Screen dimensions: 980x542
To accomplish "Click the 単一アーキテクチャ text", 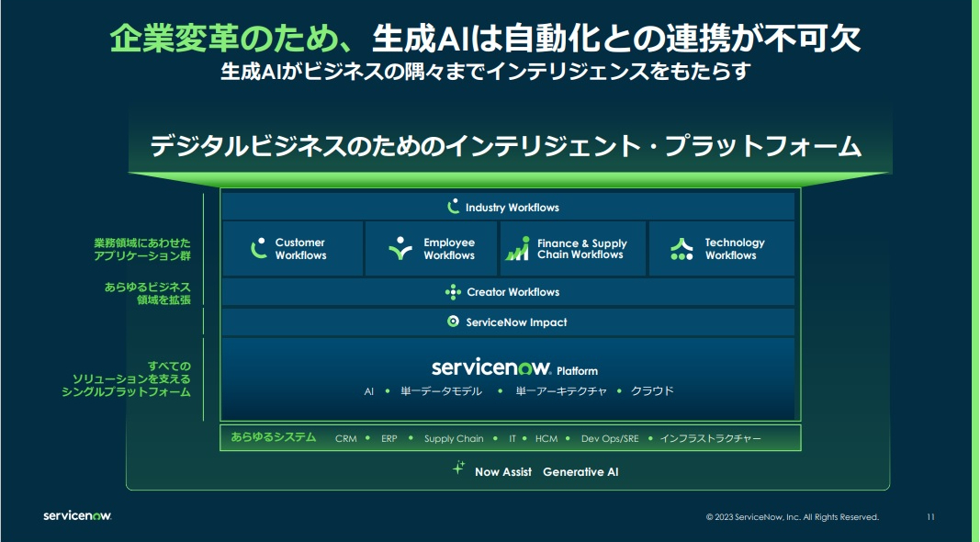I will point(560,391).
